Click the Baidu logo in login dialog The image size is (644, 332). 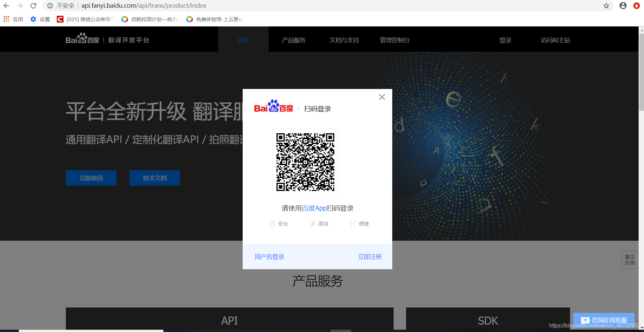[x=274, y=106]
